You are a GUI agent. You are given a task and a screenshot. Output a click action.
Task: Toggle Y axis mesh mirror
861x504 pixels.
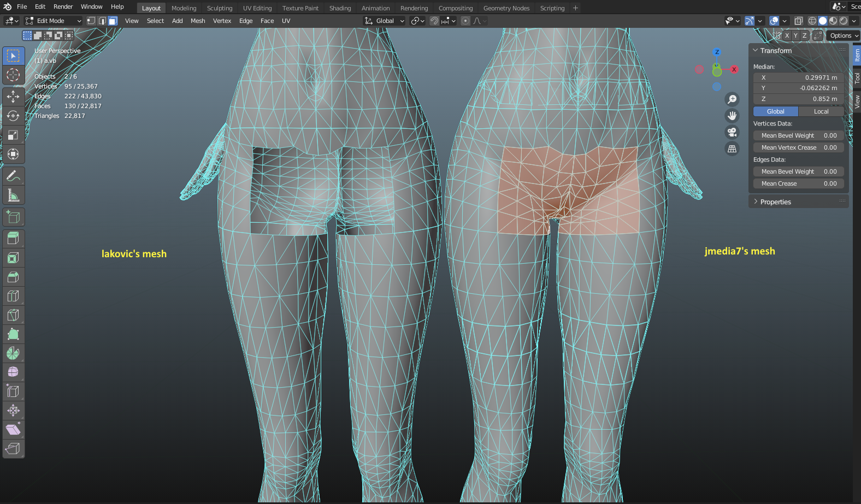(795, 35)
